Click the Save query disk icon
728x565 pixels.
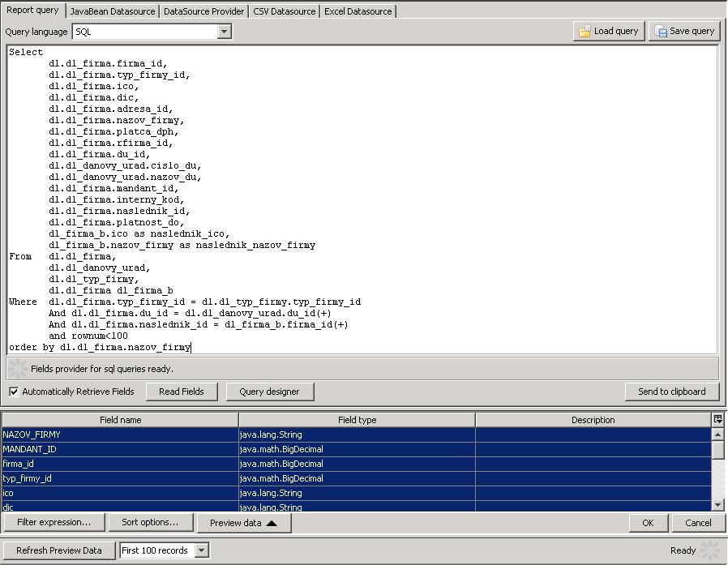click(x=660, y=31)
